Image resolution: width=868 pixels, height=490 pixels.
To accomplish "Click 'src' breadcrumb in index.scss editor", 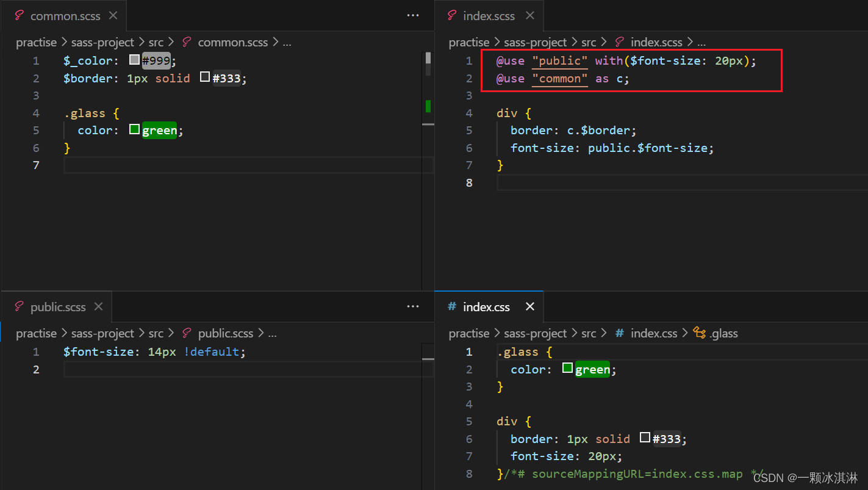I will [589, 43].
